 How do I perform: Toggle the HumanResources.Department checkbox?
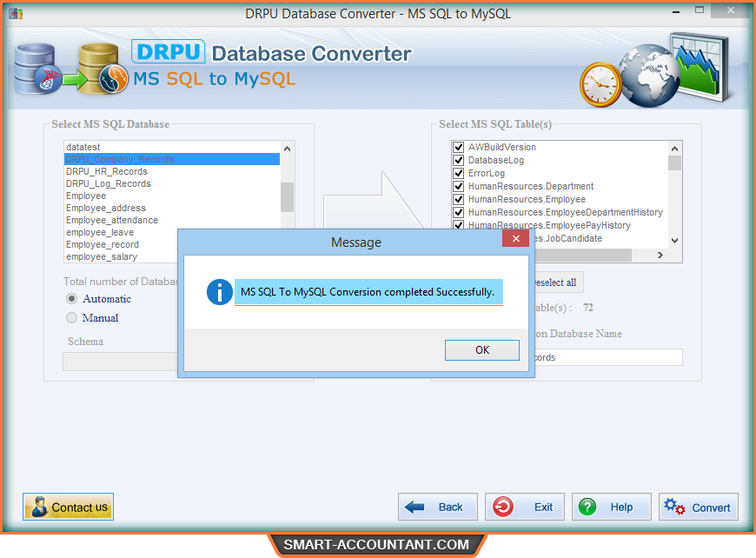click(459, 186)
